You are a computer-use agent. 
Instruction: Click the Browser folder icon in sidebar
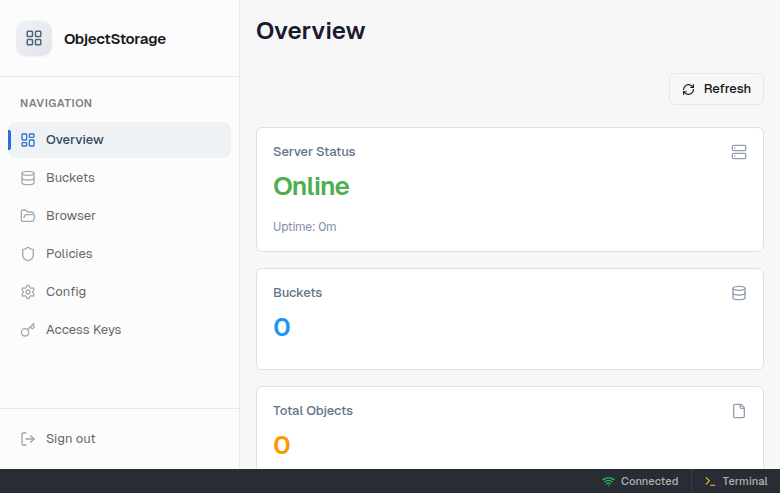point(28,216)
